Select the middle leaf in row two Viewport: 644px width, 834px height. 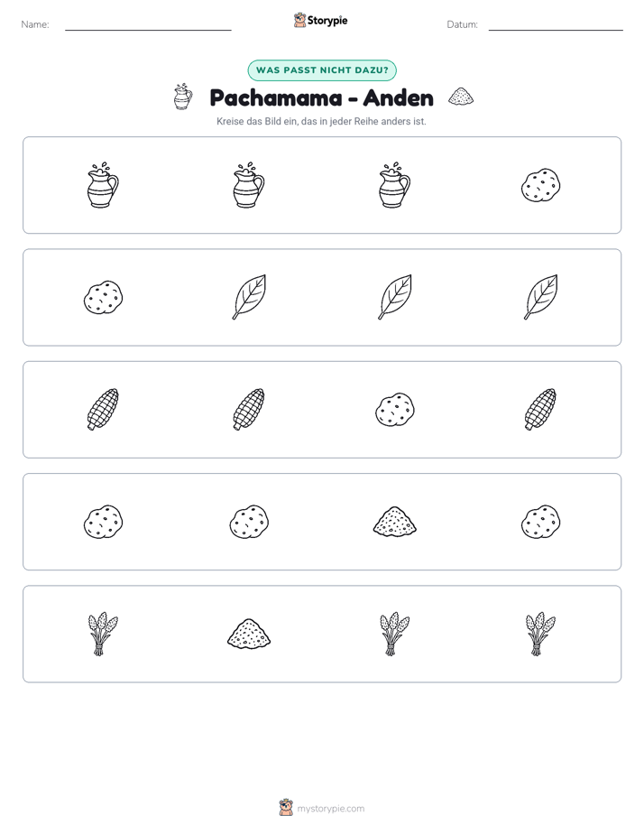395,297
